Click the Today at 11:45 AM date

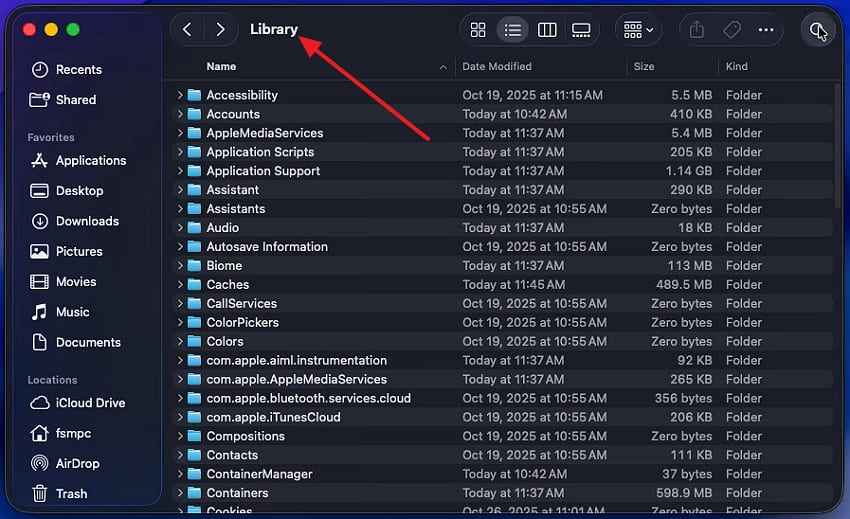click(513, 285)
